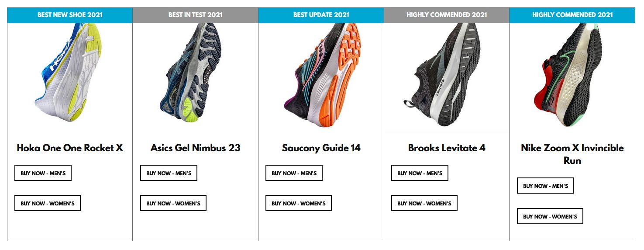The height and width of the screenshot is (250, 644).
Task: Select the Best New Shoe 2021 banner
Action: point(70,15)
